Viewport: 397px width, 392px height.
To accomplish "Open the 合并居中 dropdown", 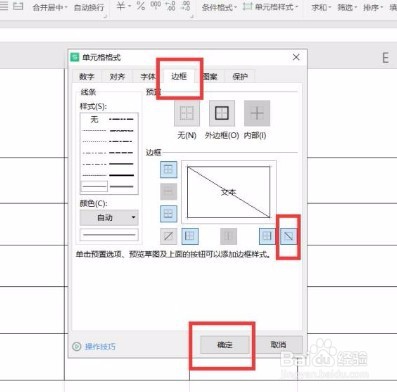I will click(x=50, y=7).
